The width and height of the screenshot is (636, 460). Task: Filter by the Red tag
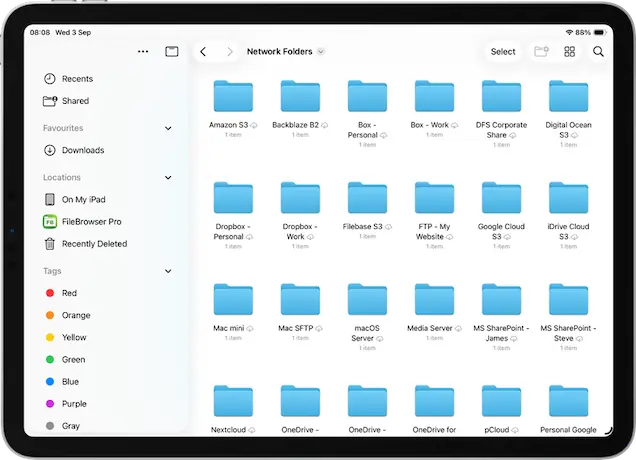pyautogui.click(x=69, y=293)
